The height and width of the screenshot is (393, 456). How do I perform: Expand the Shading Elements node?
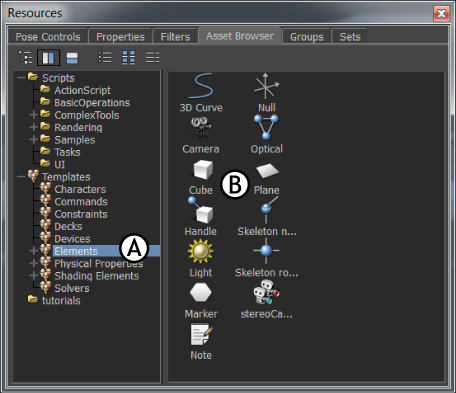tap(34, 276)
